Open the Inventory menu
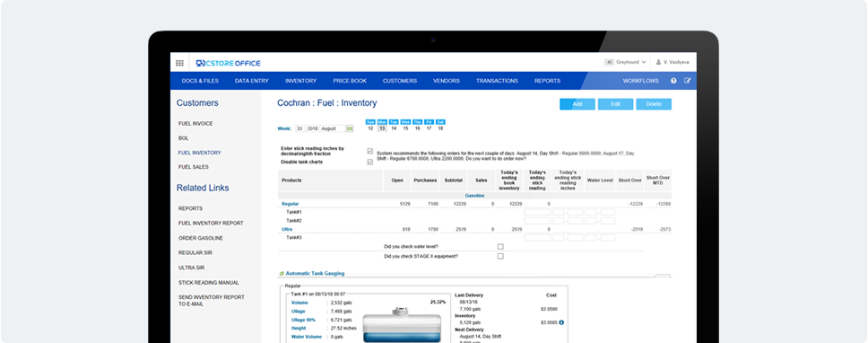Viewport: 868px width, 343px height. tap(300, 81)
